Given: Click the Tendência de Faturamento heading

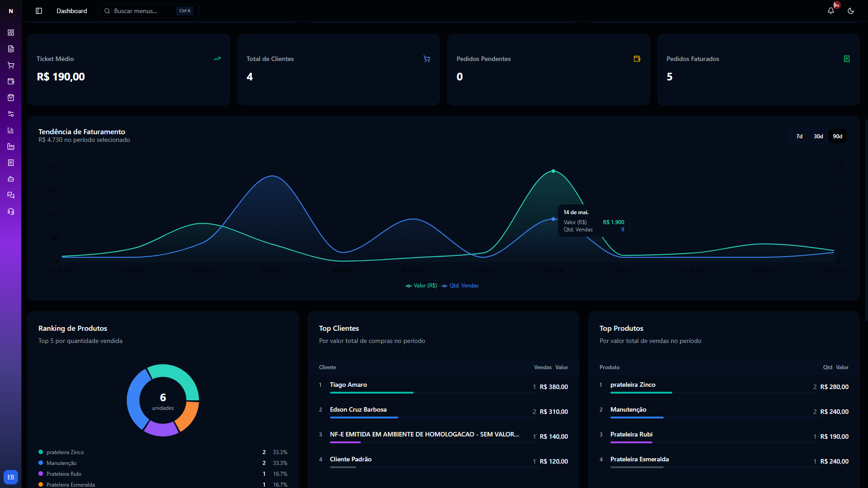Looking at the screenshot, I should point(82,131).
